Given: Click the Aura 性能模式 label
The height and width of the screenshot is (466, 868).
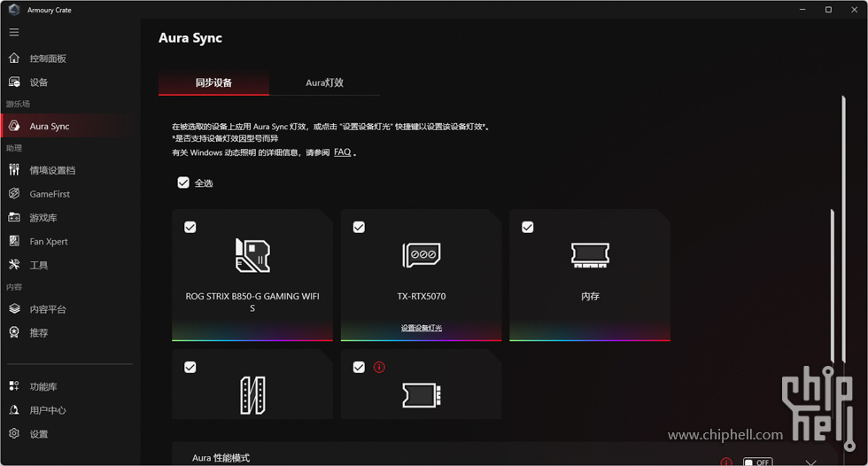Looking at the screenshot, I should [221, 458].
